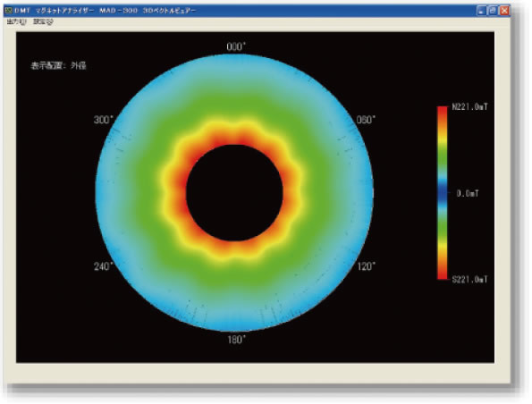Screen dimensions: 532x404
Task: Click the vertical color scale bar
Action: pyautogui.click(x=443, y=193)
